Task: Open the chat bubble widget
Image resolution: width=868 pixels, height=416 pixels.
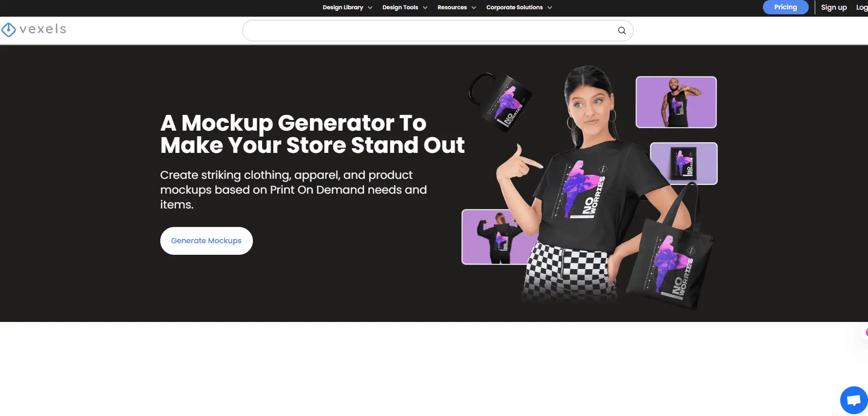Action: [854, 400]
